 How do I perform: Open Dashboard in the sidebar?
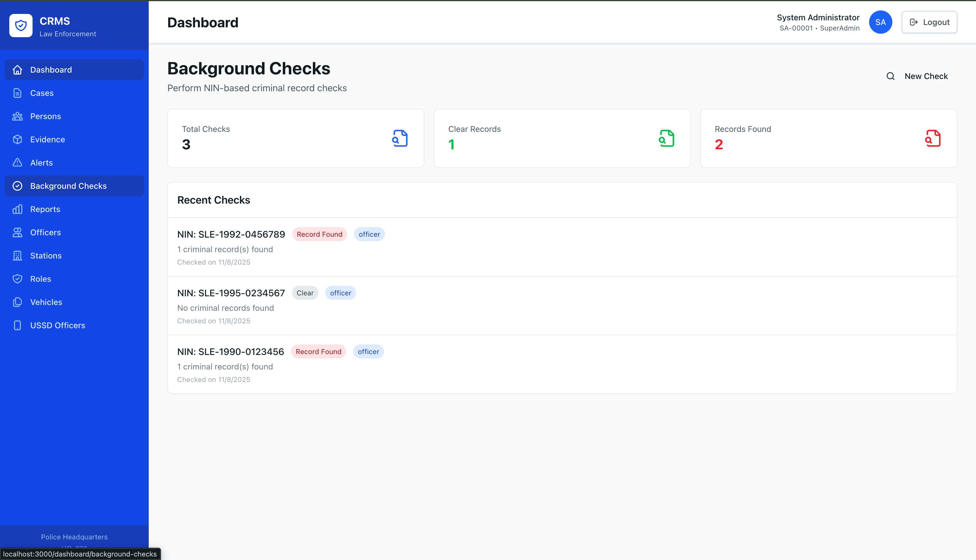coord(74,70)
